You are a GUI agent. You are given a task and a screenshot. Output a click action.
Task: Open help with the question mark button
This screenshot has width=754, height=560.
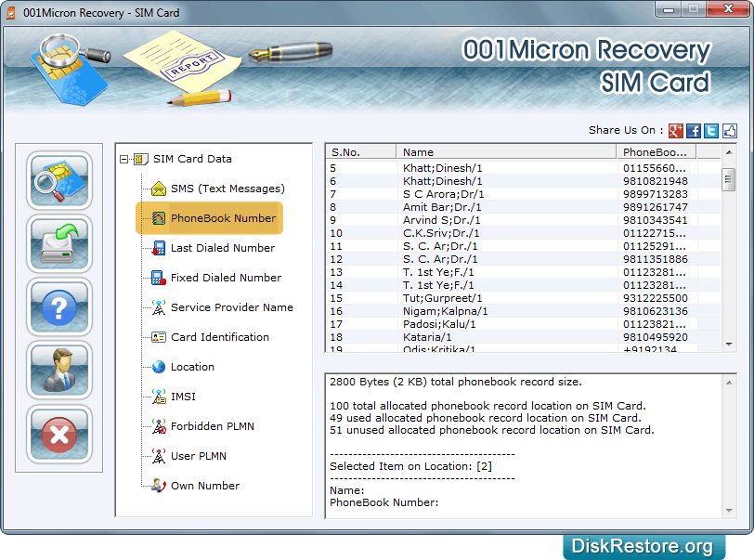(59, 307)
